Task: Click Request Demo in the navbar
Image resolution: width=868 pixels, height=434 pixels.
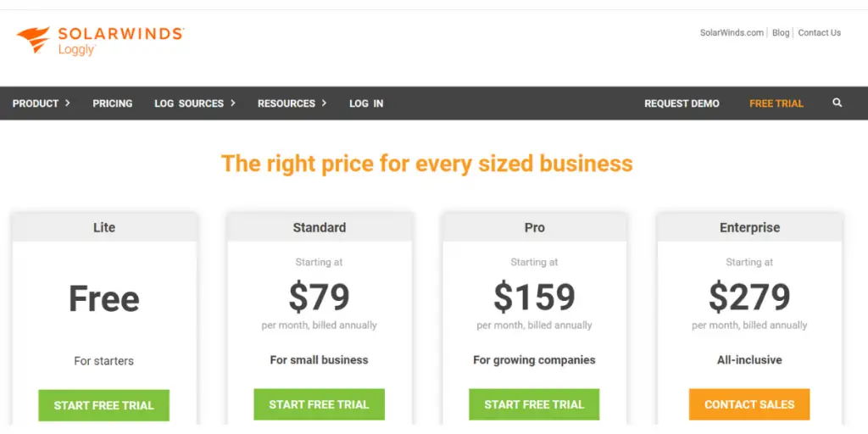Action: (682, 103)
